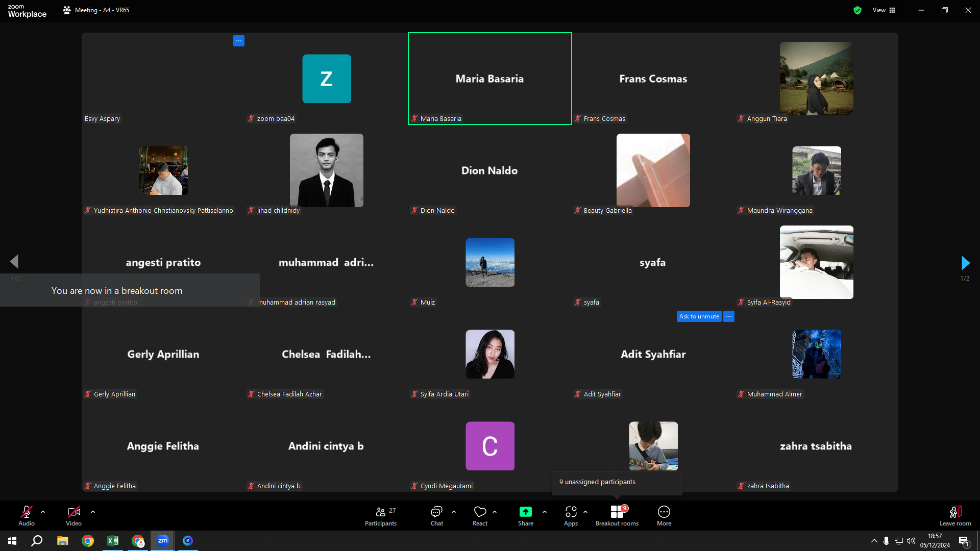Viewport: 980px width, 551px height.
Task: Expand apps options caret
Action: click(x=585, y=512)
